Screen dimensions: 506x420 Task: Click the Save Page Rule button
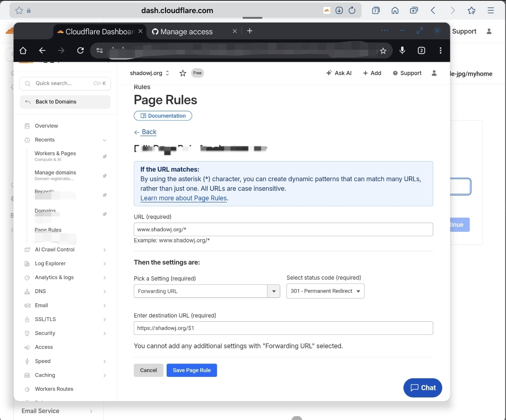pyautogui.click(x=192, y=370)
